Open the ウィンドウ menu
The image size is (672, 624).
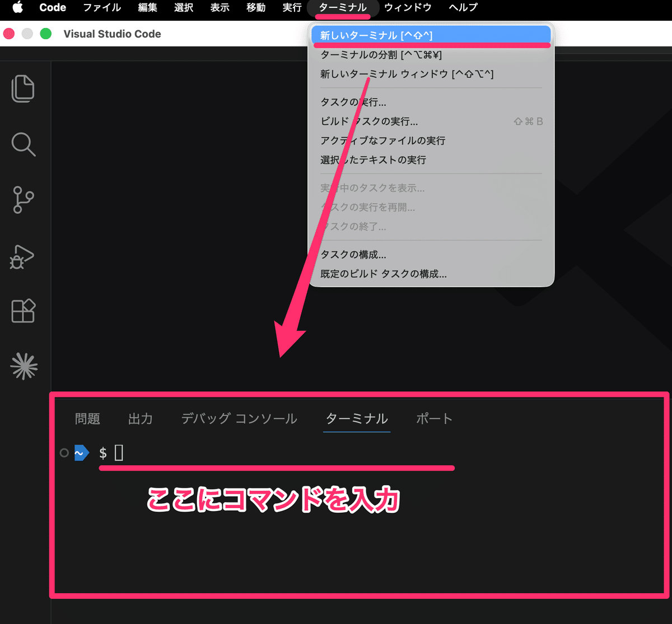pyautogui.click(x=408, y=7)
